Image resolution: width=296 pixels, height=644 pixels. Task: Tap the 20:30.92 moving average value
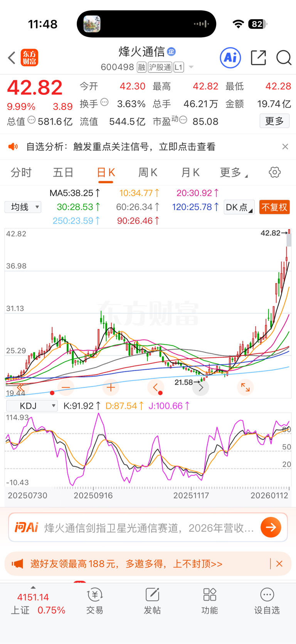(198, 193)
